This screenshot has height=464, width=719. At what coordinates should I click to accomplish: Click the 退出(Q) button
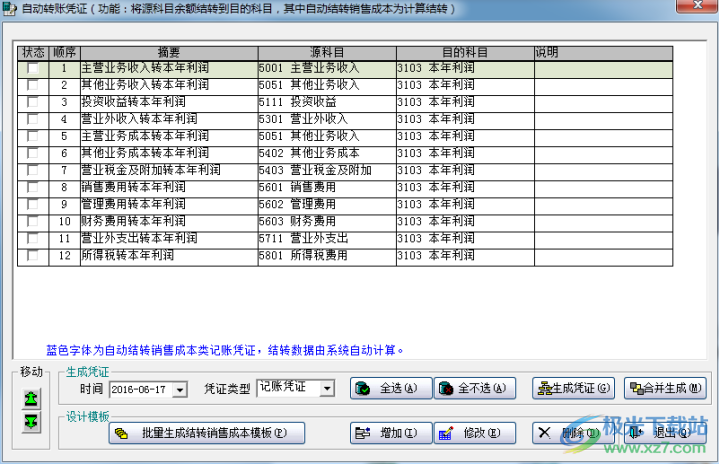(665, 433)
